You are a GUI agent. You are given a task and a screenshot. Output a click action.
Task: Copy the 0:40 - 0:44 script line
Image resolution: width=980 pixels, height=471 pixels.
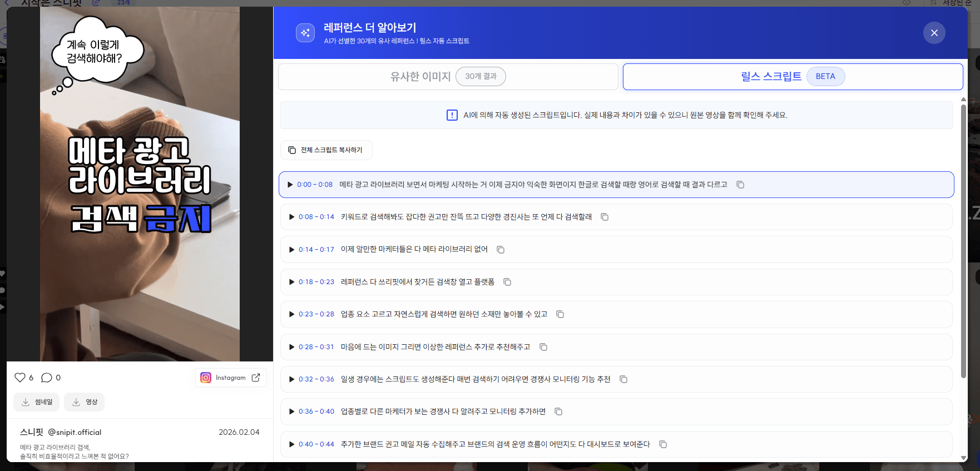click(663, 444)
